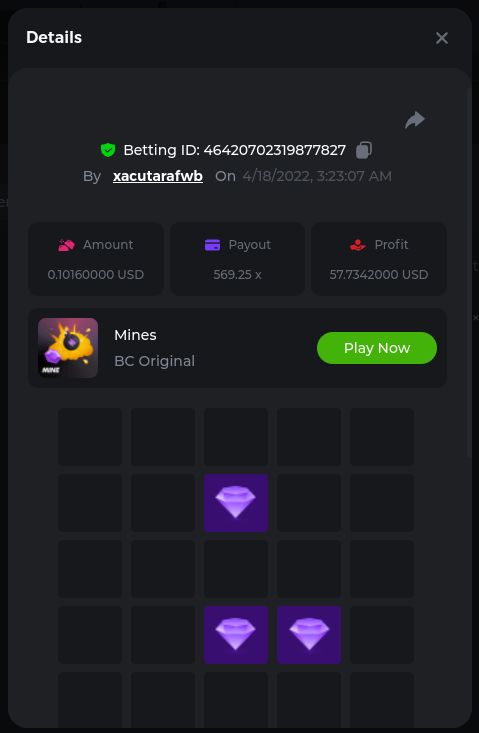Click the pink Amount icon
Screen dimensions: 479x733
pyautogui.click(x=66, y=245)
